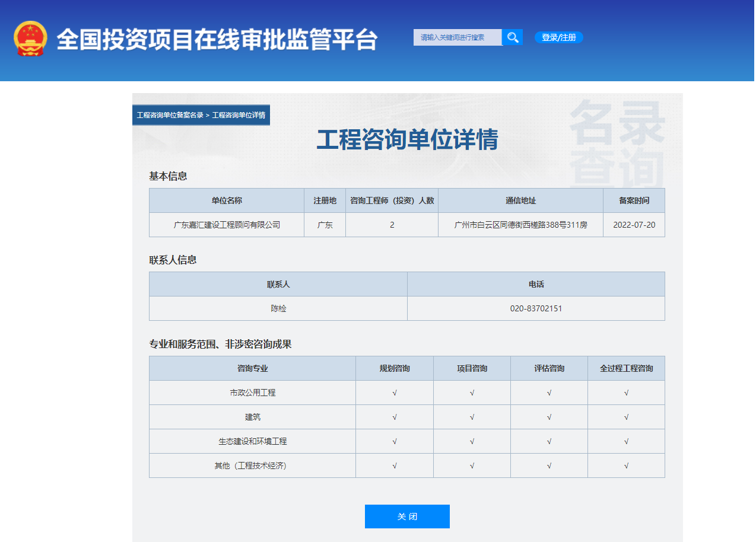Click the 全国投资项目在线审批监管平台 site title
Viewport: 756px width, 542px height.
217,39
